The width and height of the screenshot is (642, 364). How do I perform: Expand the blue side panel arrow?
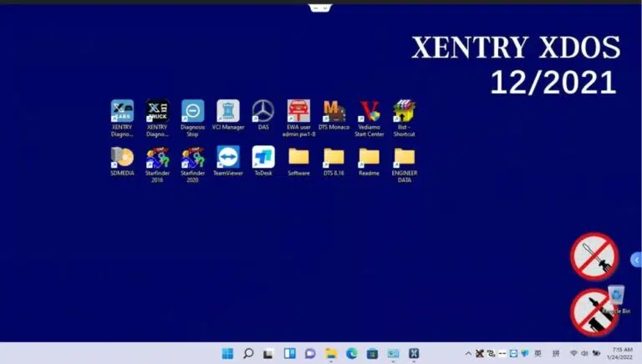[636, 260]
